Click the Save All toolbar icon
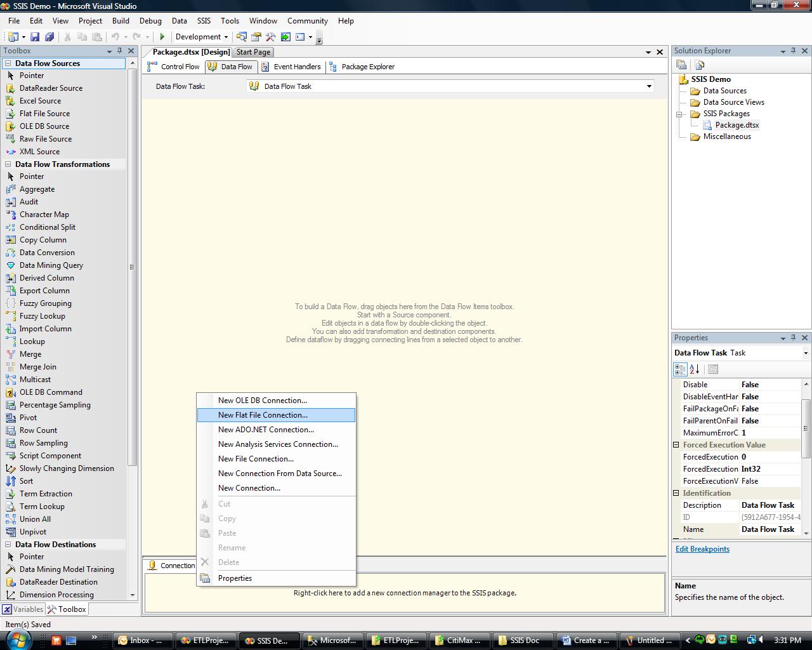 click(49, 37)
